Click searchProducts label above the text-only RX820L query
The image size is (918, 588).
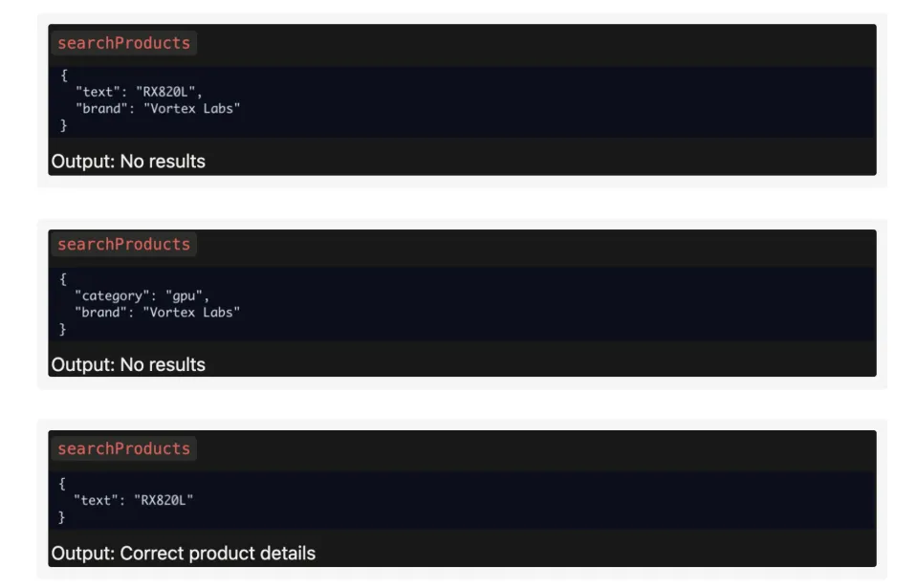(123, 449)
